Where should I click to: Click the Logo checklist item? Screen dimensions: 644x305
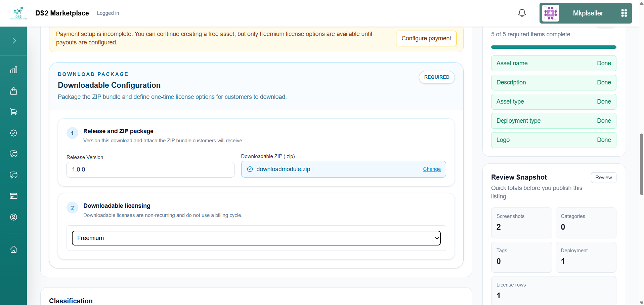553,140
